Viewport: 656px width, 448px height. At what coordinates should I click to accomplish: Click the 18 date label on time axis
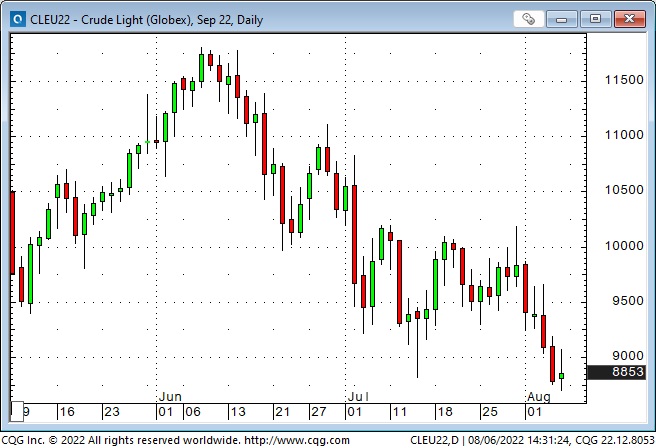coord(445,412)
